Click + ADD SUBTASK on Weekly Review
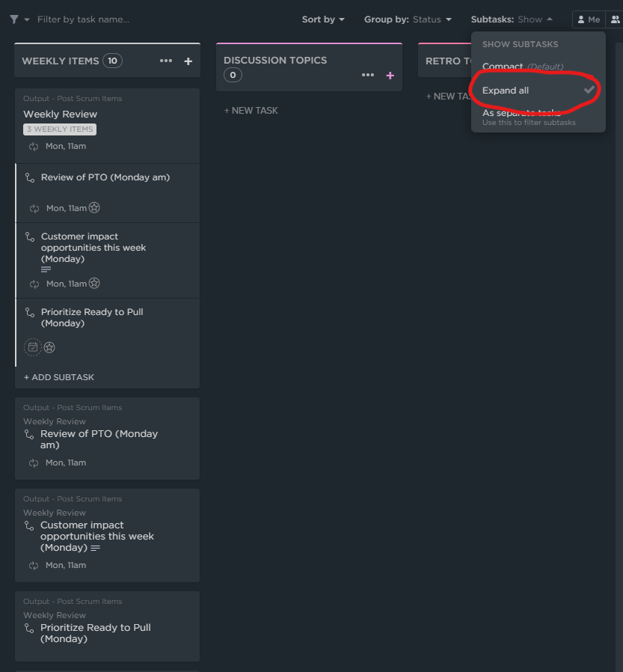The height and width of the screenshot is (672, 623). [59, 377]
